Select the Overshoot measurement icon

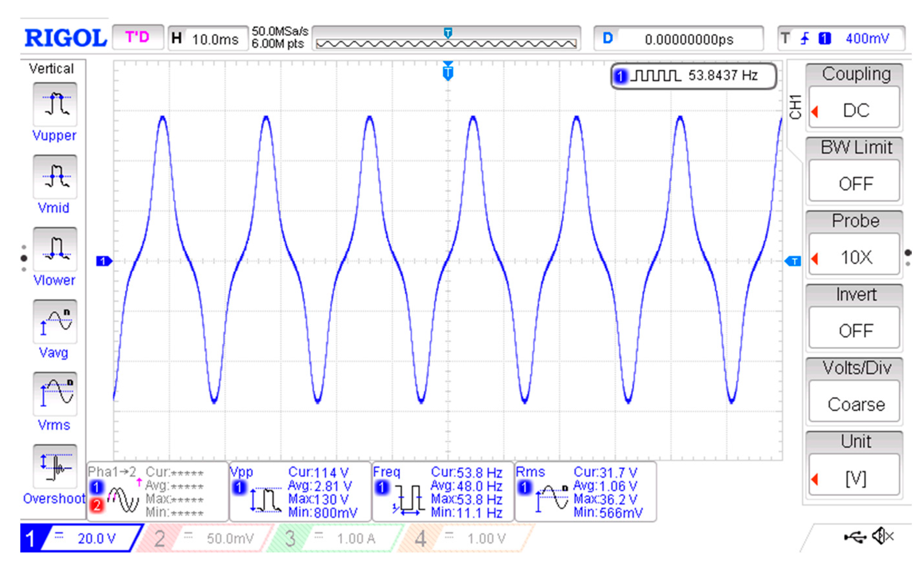[x=55, y=467]
